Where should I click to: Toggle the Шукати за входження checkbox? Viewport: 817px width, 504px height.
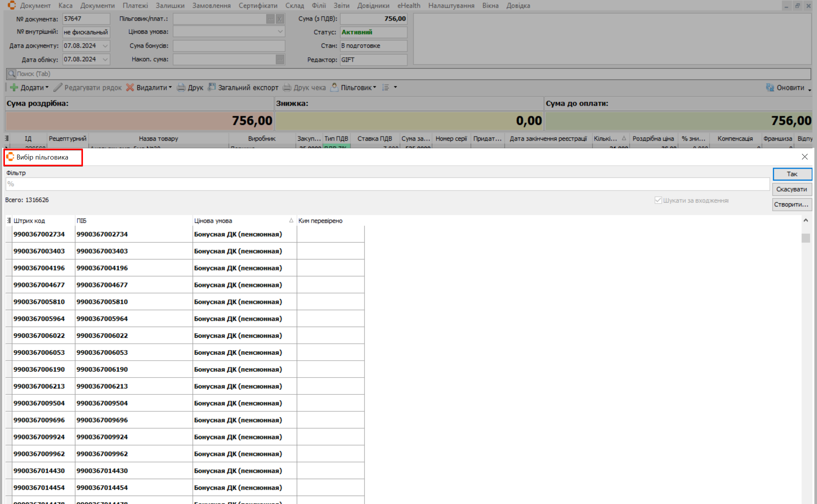[x=658, y=200]
